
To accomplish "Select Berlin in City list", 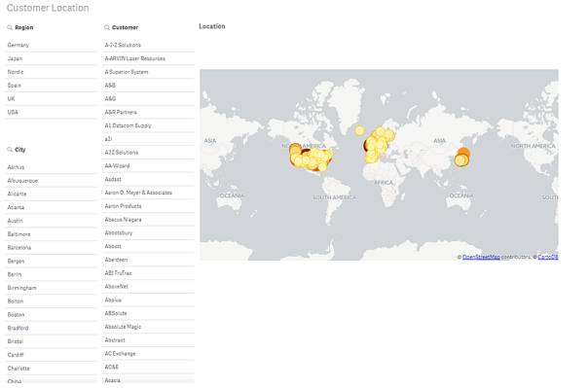I will [x=51, y=274].
